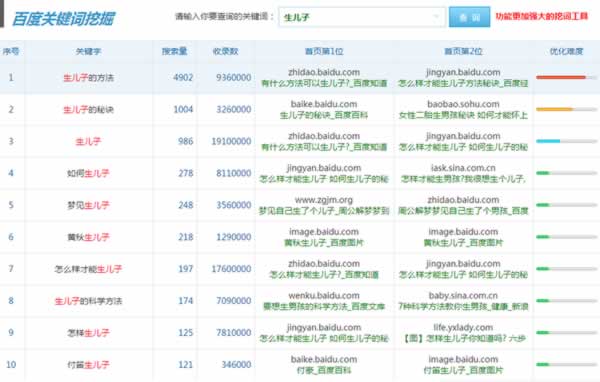
Task: Click index count 19100000
Action: click(x=231, y=141)
